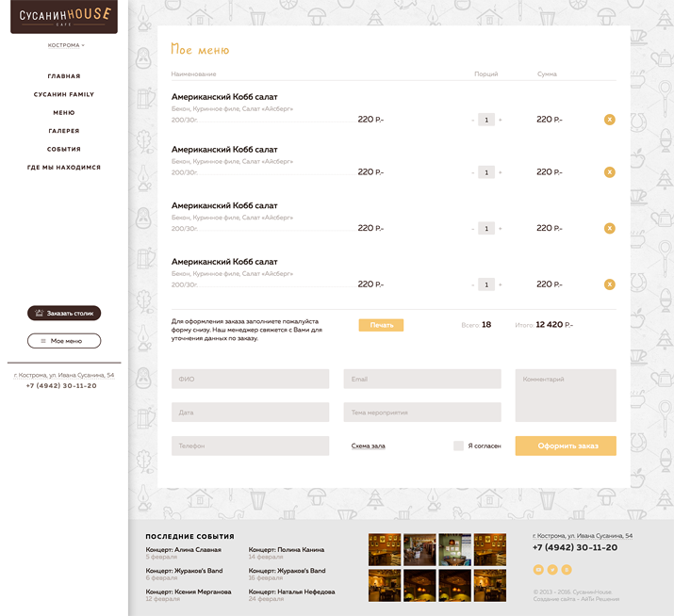Open the Схема зала link
Screen dimensions: 674x616
(x=368, y=446)
